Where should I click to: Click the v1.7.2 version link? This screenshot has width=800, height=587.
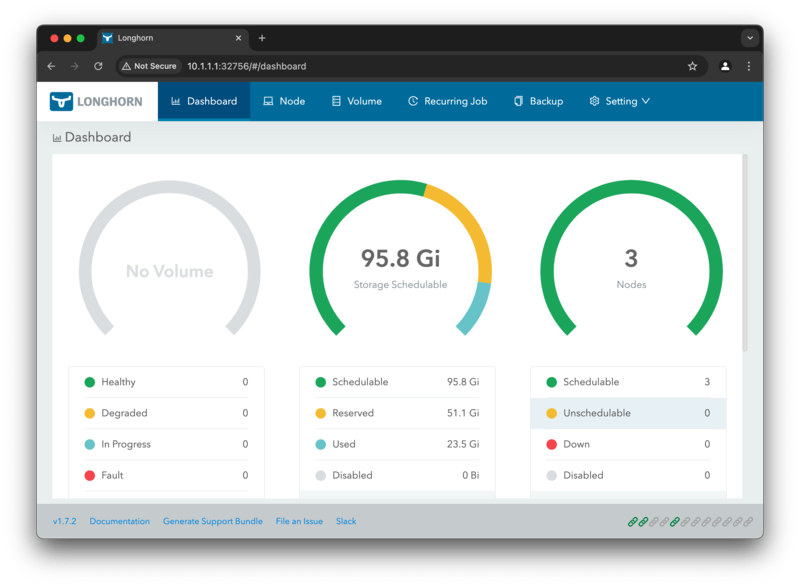click(x=64, y=521)
